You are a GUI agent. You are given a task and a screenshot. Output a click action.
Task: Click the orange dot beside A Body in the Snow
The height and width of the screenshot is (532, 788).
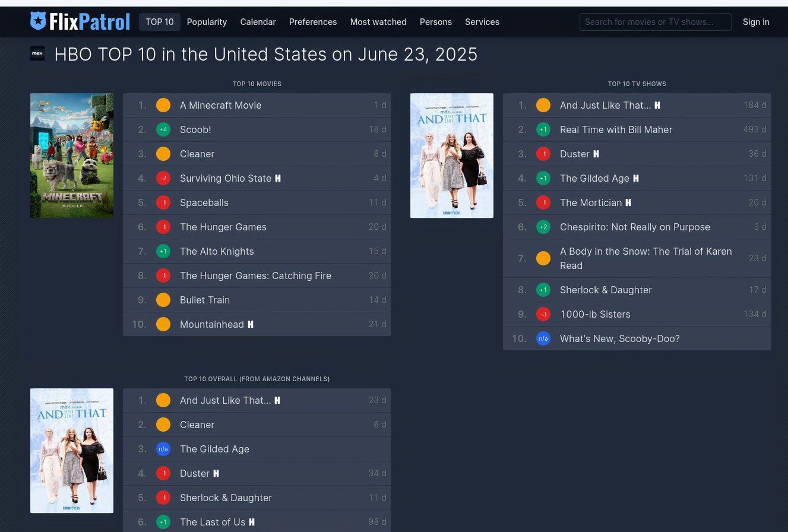543,258
